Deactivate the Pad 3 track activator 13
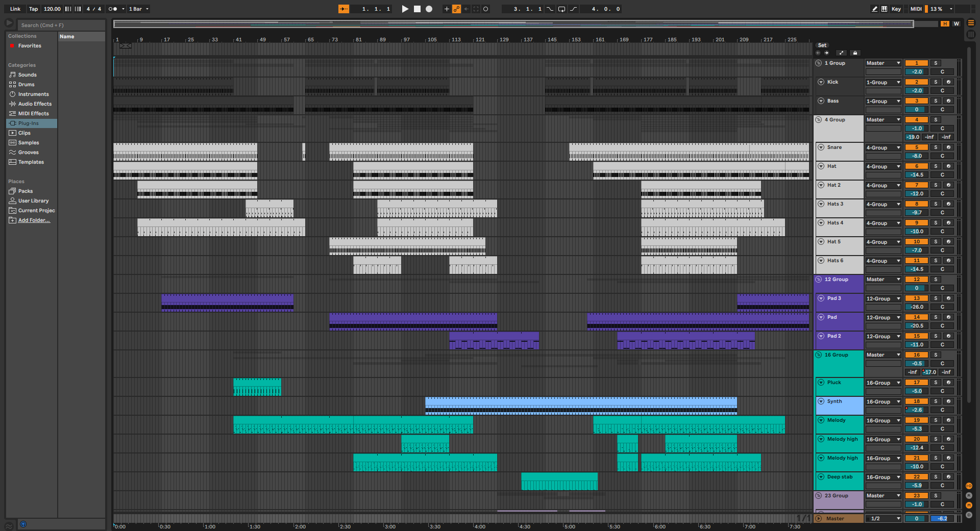The width and height of the screenshot is (980, 531). 916,298
